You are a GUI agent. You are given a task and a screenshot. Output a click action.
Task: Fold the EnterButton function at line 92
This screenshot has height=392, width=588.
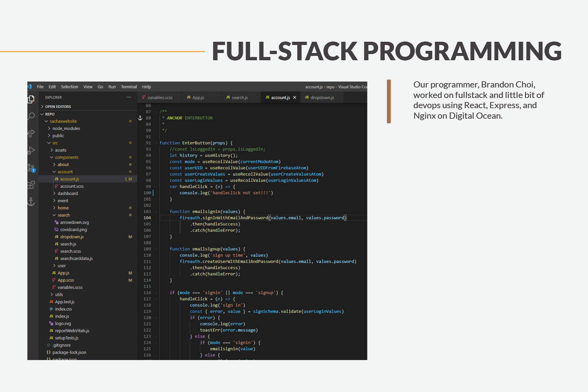(x=156, y=143)
